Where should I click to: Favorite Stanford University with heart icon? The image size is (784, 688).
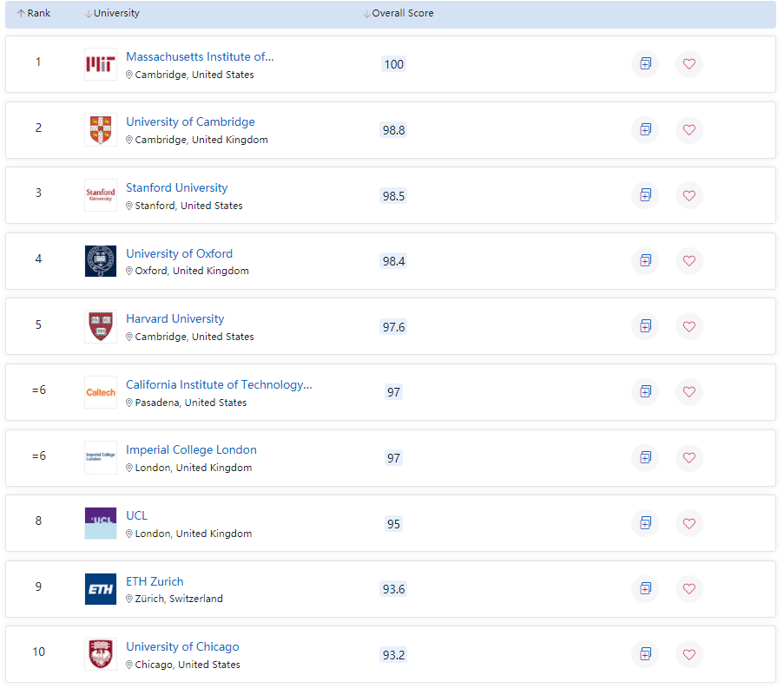688,195
